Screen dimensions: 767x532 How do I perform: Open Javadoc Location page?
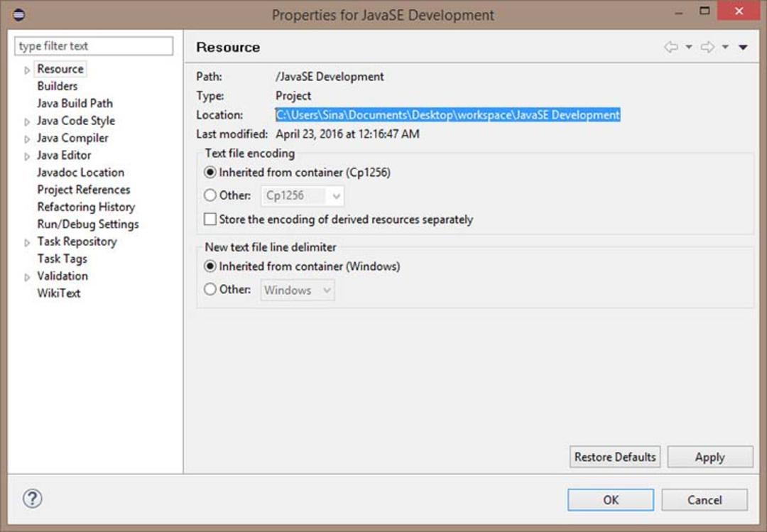point(80,173)
